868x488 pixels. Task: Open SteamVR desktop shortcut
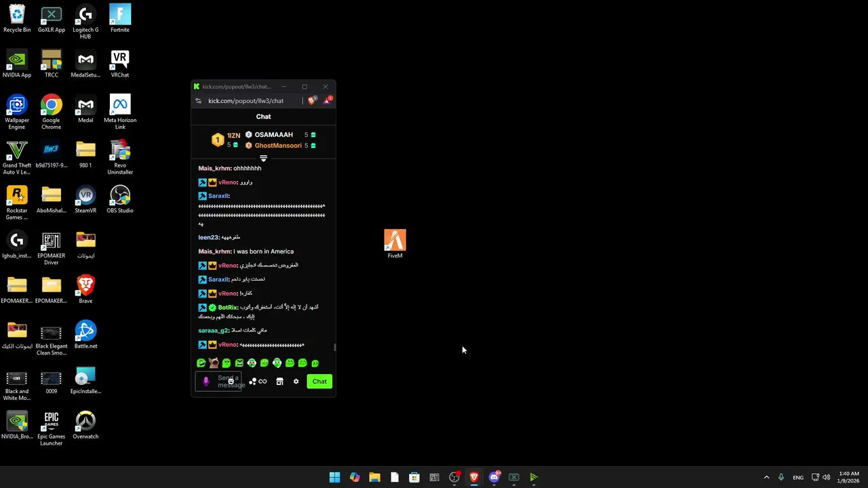[x=85, y=199]
